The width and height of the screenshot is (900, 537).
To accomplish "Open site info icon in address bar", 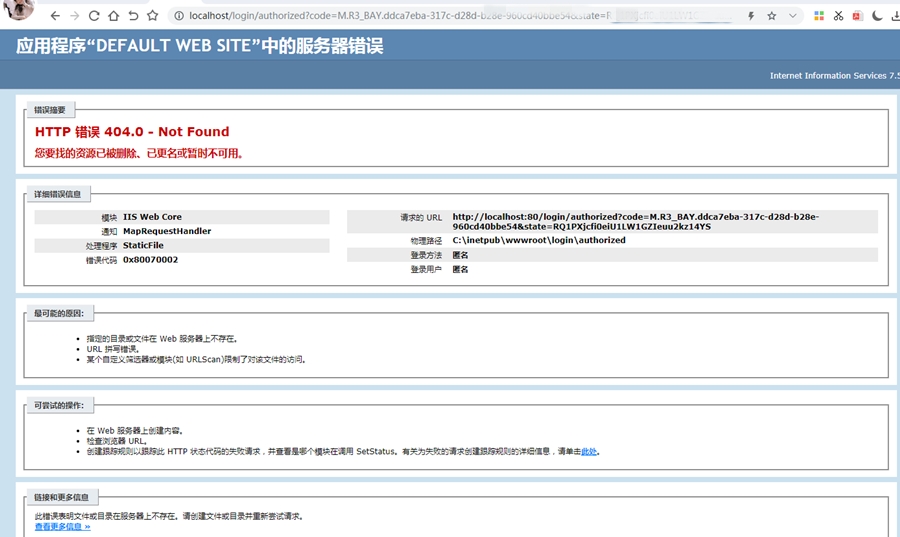I will tap(179, 16).
